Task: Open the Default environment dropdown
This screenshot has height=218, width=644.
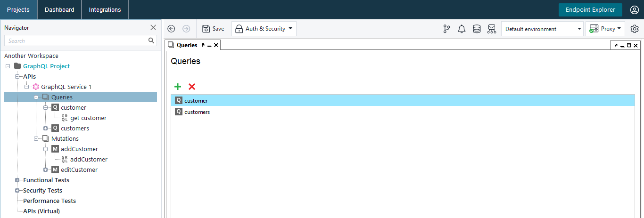Action: [542, 29]
